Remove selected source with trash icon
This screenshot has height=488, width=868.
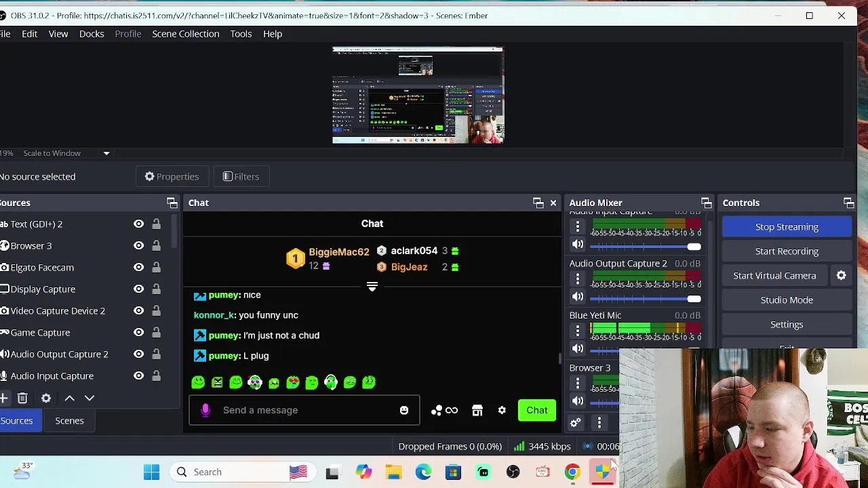[x=22, y=398]
